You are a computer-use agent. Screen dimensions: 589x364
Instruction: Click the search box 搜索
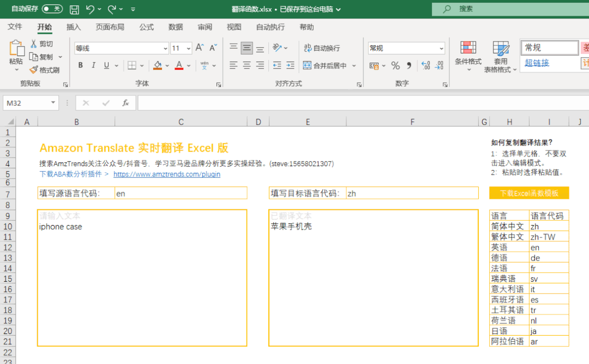511,9
